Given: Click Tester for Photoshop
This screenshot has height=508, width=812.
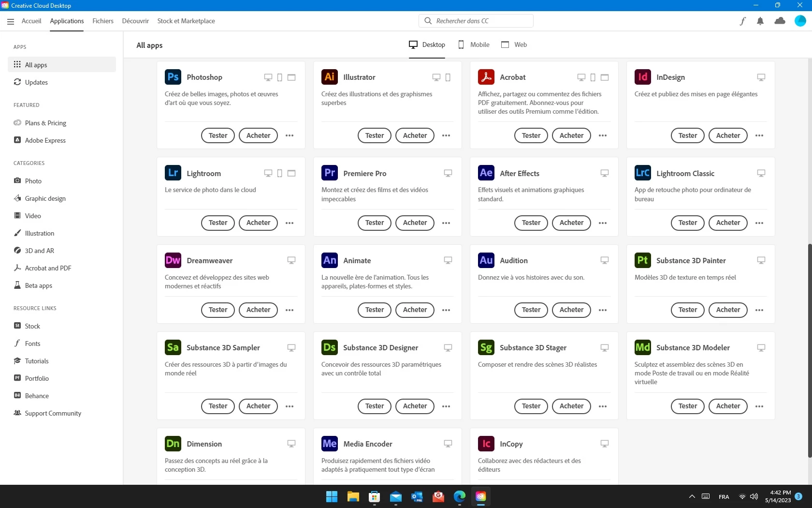Looking at the screenshot, I should point(218,135).
